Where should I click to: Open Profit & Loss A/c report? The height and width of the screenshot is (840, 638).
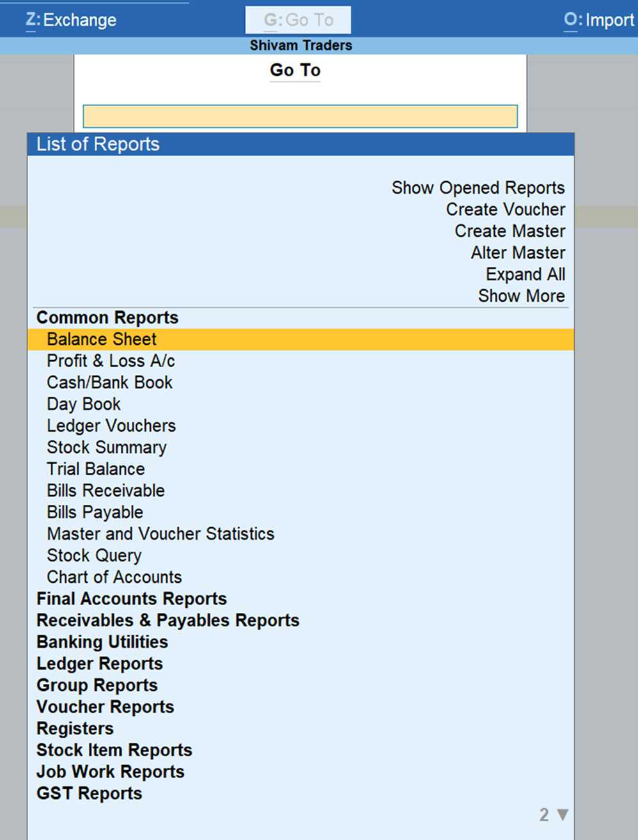[111, 361]
